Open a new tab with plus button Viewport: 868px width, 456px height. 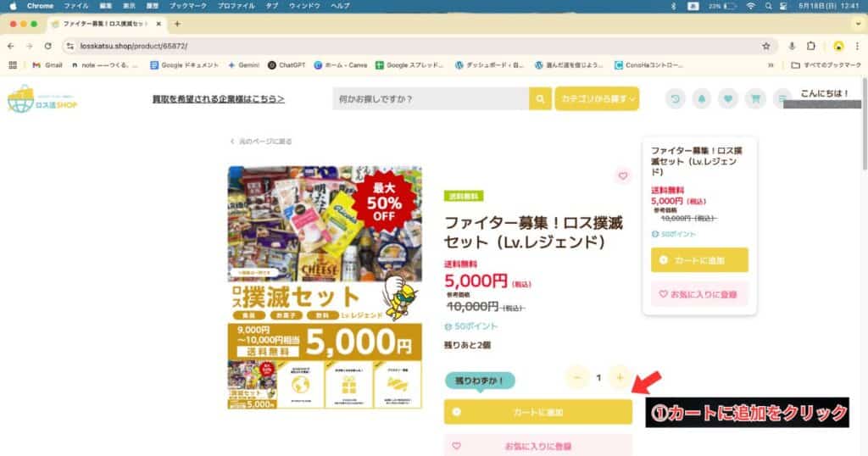click(177, 24)
